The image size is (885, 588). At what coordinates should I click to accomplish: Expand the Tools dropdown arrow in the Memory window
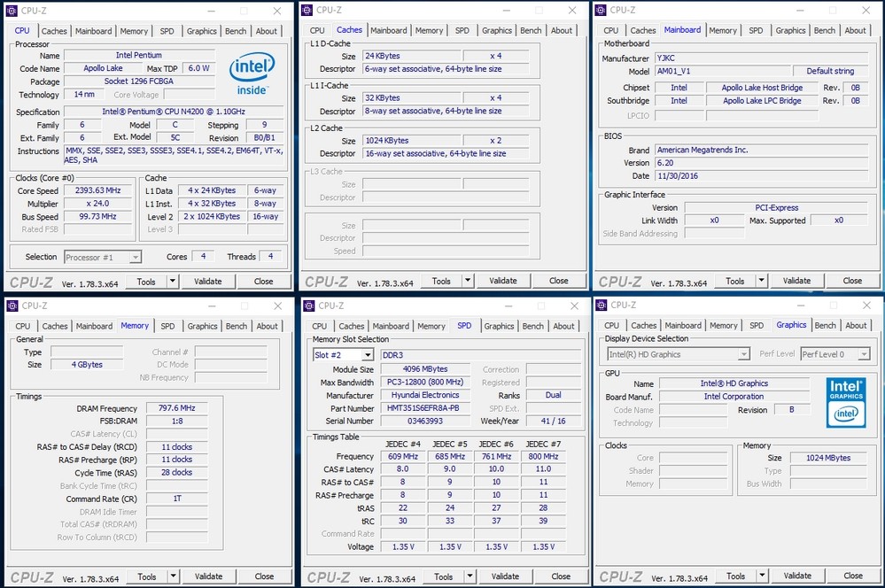(174, 576)
